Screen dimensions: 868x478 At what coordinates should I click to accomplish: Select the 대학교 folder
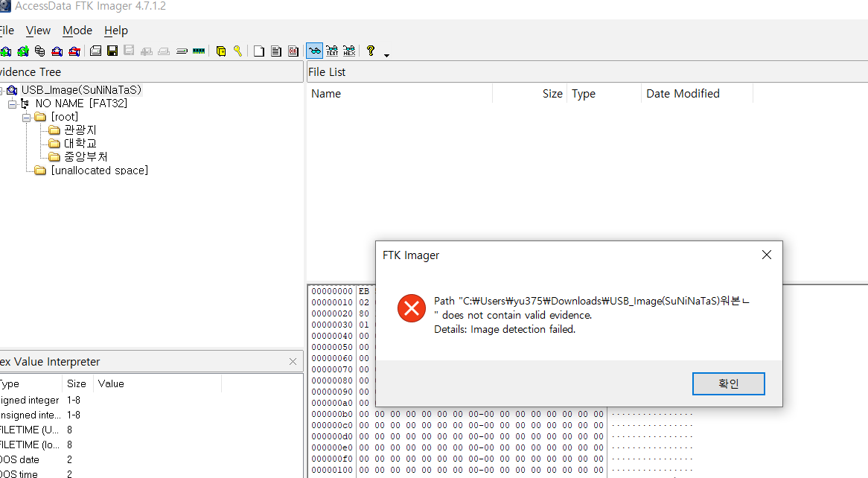(x=80, y=144)
